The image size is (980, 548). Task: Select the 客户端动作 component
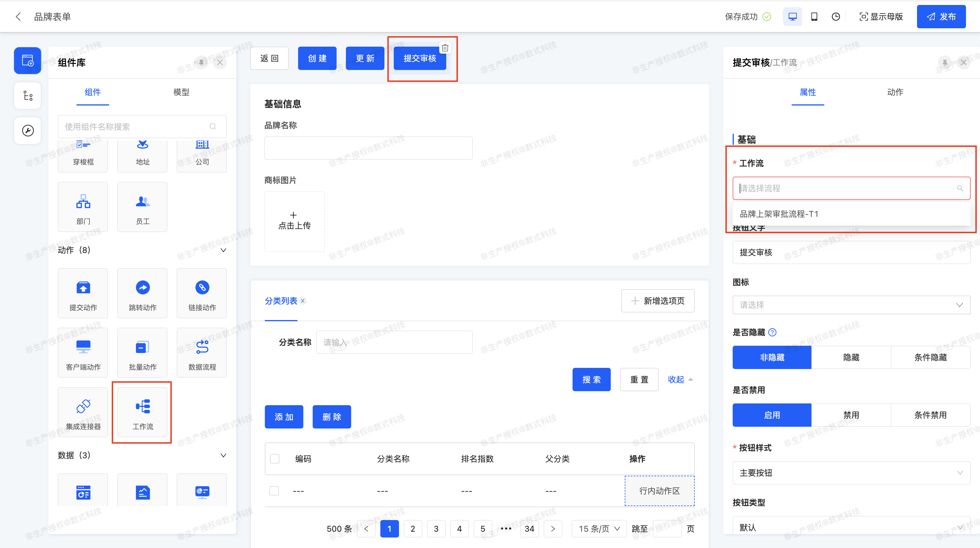click(x=83, y=352)
